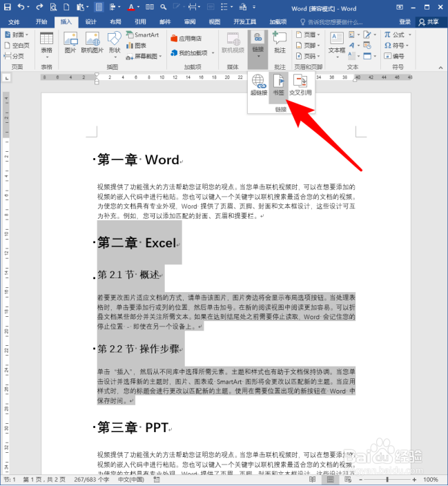Customize quick access toolbar dropdown arrow

(254, 7)
